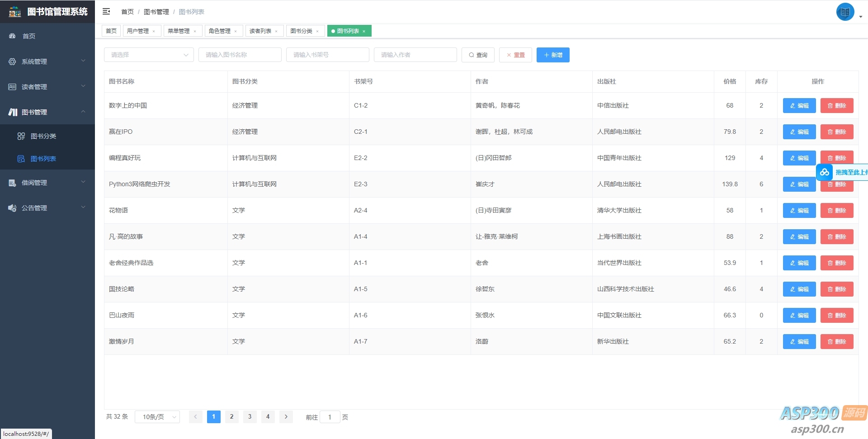Select the 首页 home icon in sidebar
The width and height of the screenshot is (868, 439).
click(x=12, y=36)
